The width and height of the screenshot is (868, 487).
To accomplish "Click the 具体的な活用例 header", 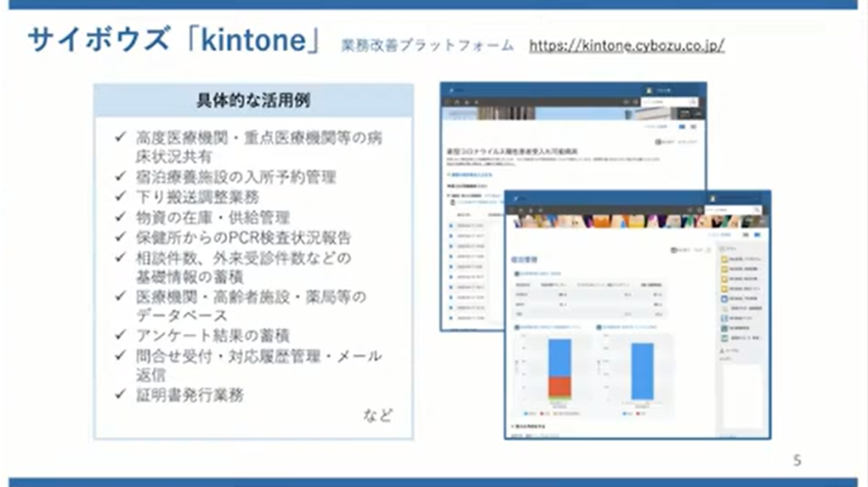I will click(253, 100).
